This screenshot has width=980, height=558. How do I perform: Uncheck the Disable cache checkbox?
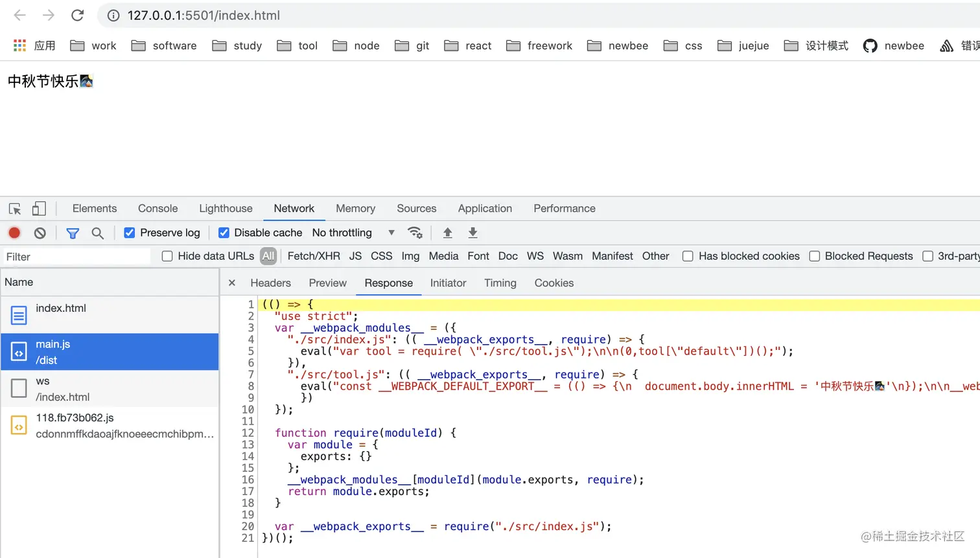(x=224, y=233)
